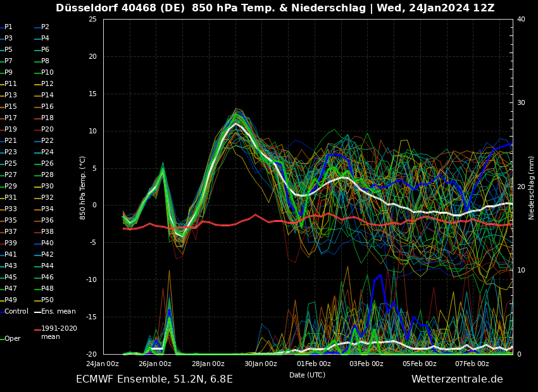
Task: Click the red line swatch beside 1991-2020 mean
Action: 37,329
